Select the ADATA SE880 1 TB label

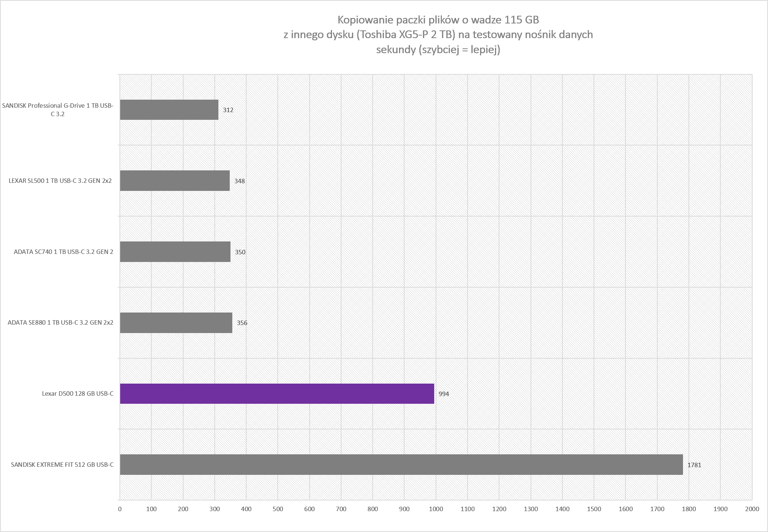tap(60, 323)
